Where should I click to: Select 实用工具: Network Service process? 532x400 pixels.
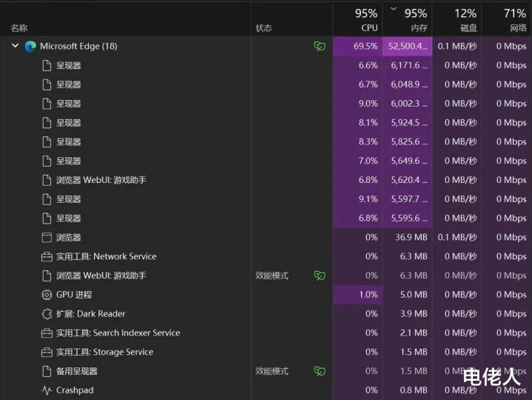point(107,256)
